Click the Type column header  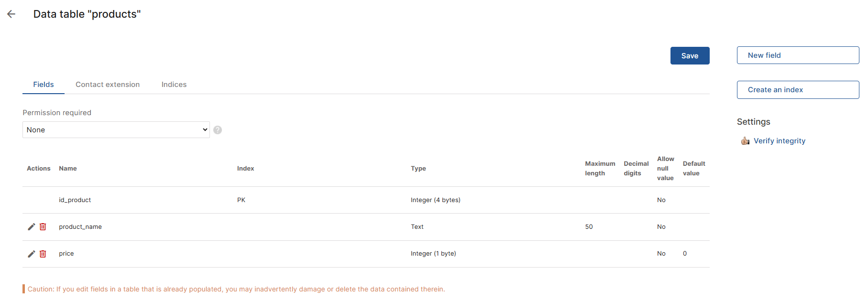(418, 169)
